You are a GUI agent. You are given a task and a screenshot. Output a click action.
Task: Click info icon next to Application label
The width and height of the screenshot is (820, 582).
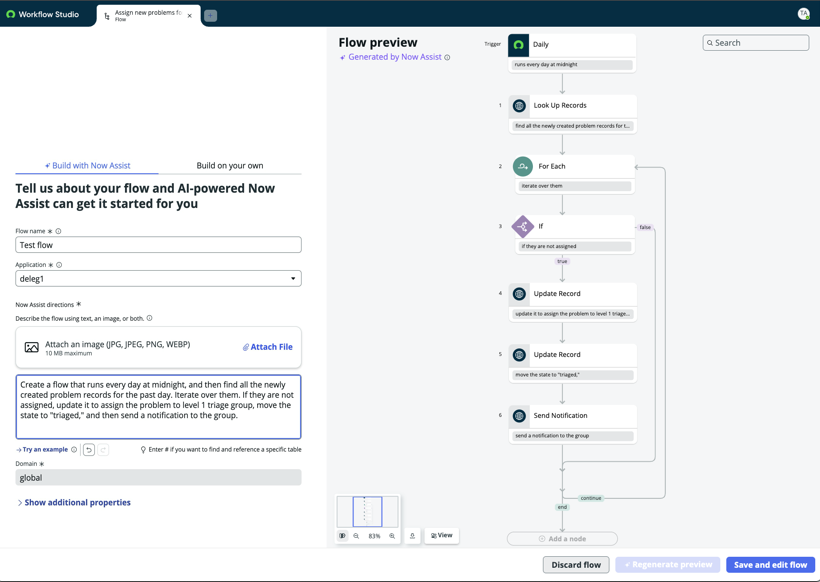[59, 265]
